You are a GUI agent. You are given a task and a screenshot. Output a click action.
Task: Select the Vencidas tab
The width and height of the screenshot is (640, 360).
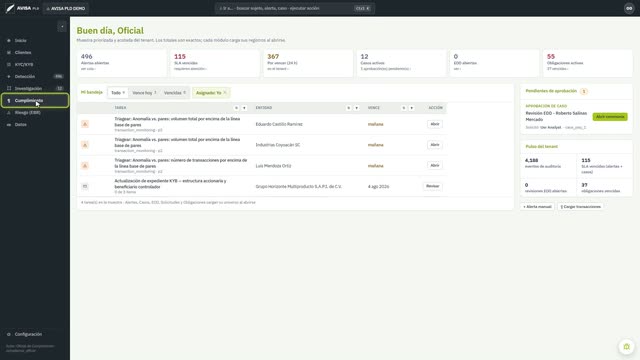tap(175, 93)
